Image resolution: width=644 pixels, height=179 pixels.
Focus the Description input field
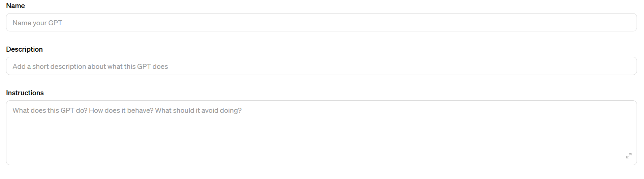pos(321,66)
